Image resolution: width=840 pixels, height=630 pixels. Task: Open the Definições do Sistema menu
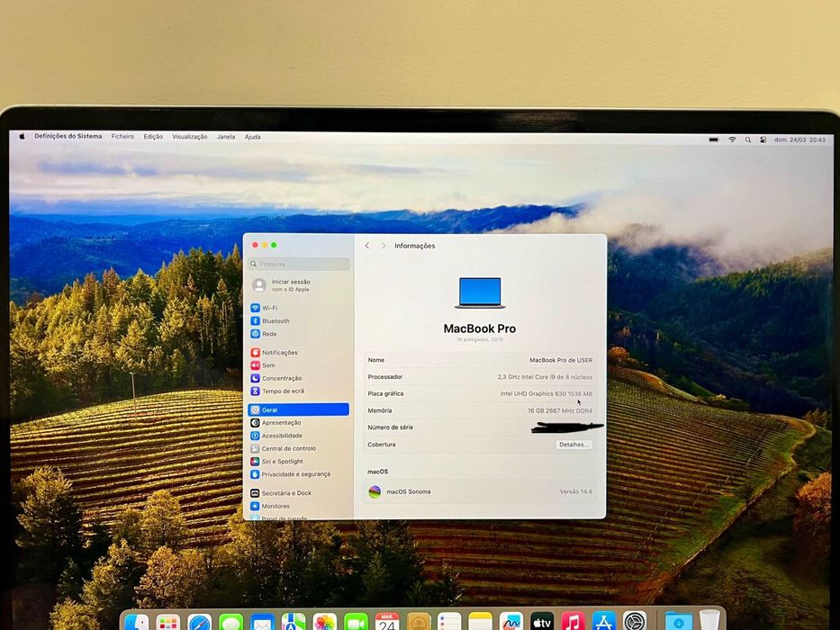[x=68, y=137]
